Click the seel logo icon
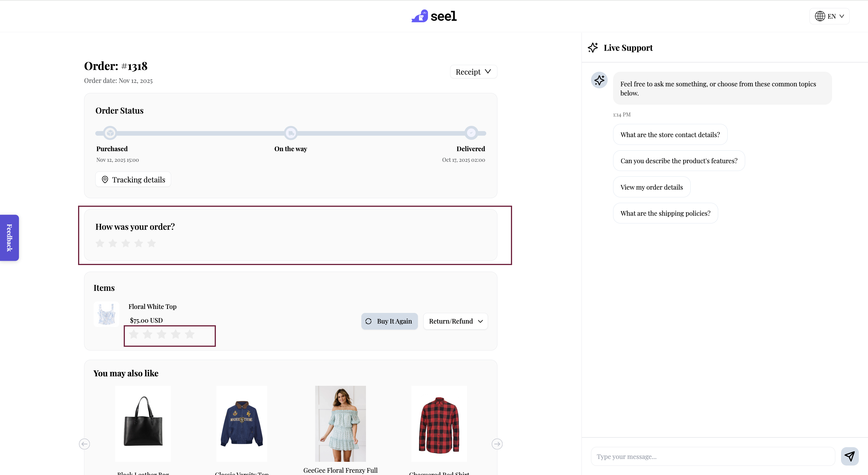 tap(420, 16)
